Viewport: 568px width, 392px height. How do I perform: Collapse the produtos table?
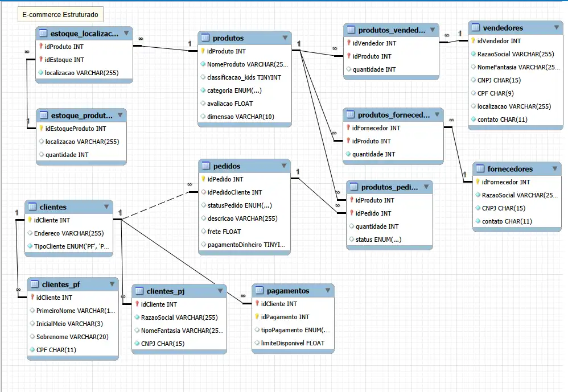[x=285, y=38]
